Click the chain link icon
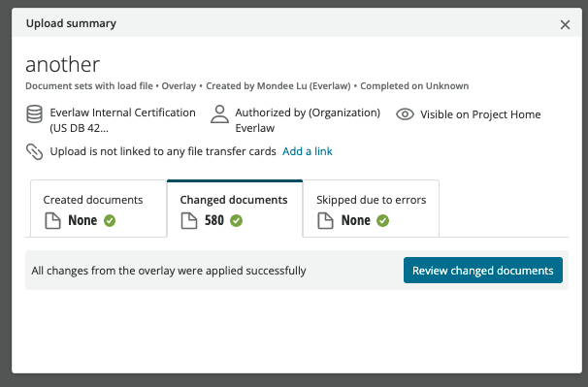588x387 pixels. (34, 151)
